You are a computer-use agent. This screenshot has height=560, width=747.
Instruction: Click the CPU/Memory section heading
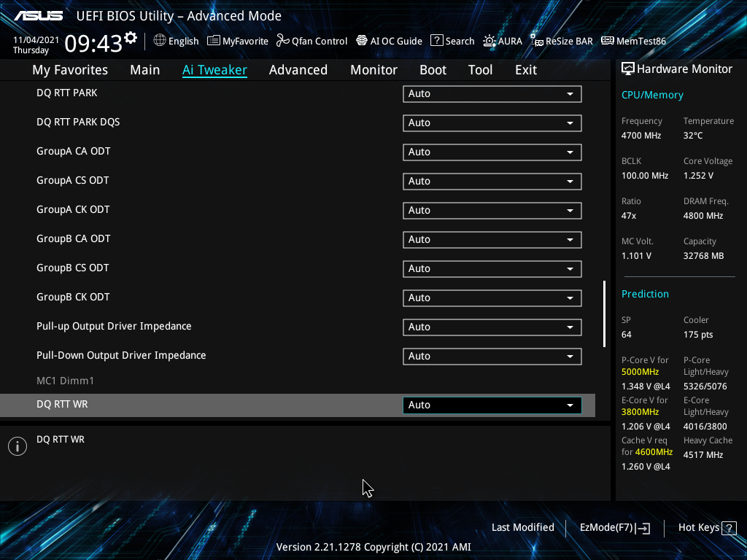[x=652, y=96]
